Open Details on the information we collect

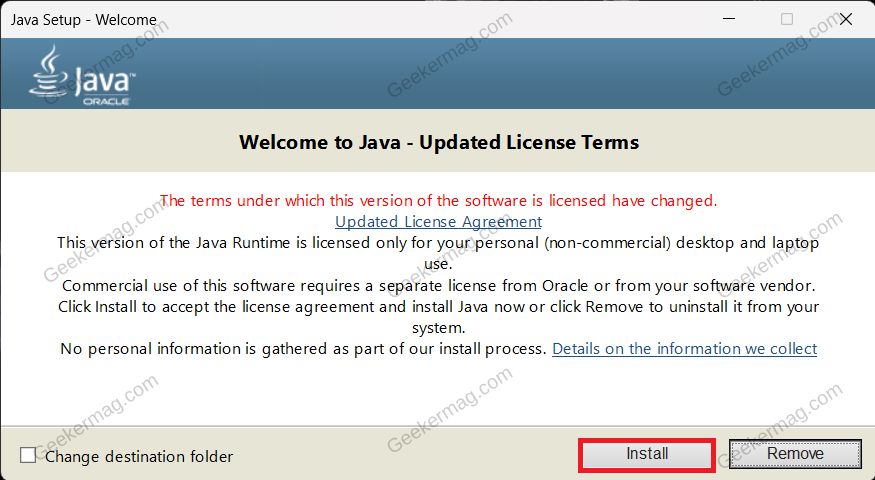point(685,349)
